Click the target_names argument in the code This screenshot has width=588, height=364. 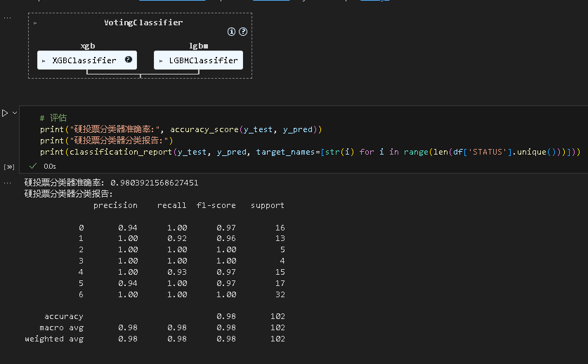point(285,152)
